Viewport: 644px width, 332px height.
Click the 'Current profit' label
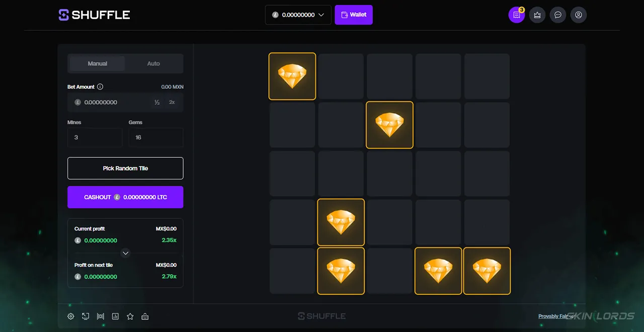coord(90,229)
